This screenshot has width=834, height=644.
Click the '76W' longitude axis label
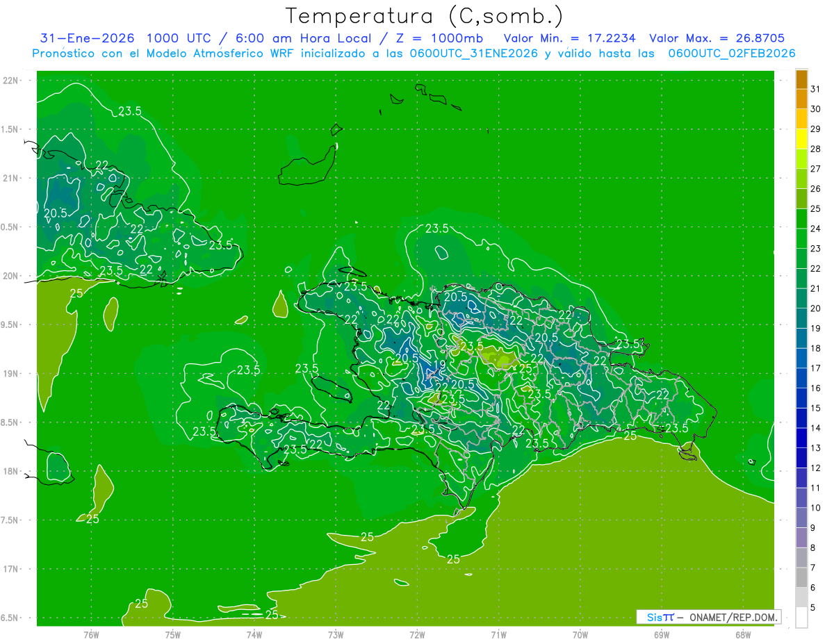pos(91,634)
